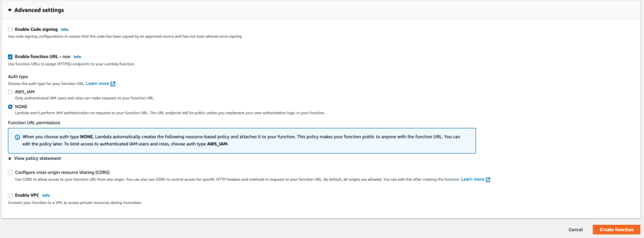Select AWS_IAM auth type

pyautogui.click(x=10, y=92)
